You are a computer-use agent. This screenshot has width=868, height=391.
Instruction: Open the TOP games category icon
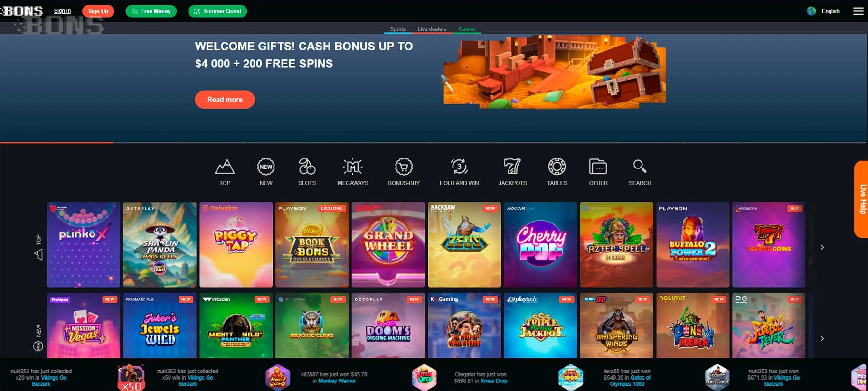225,167
